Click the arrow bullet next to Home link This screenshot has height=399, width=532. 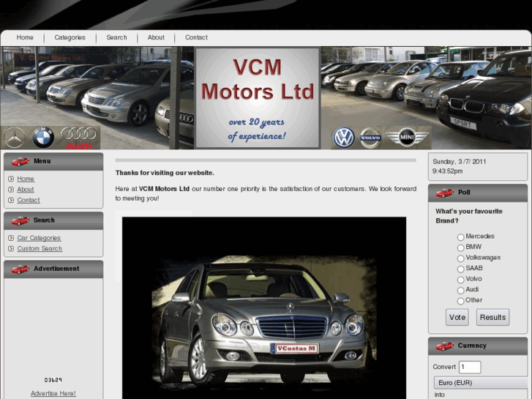click(x=11, y=179)
